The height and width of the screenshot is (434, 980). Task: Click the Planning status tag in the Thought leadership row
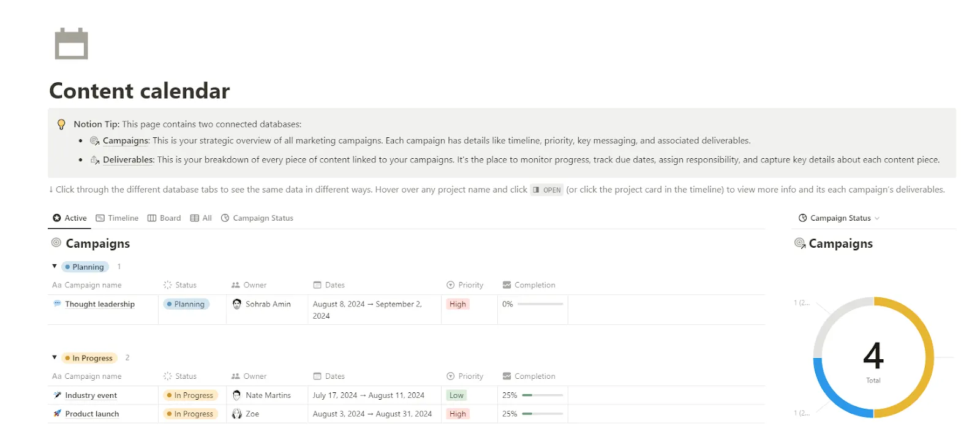coord(186,304)
